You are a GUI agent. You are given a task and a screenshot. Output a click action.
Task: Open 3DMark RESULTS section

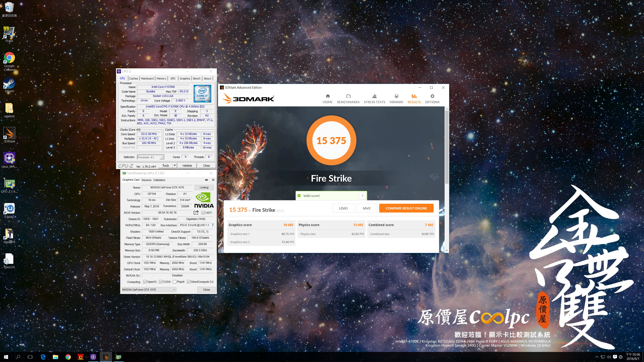coord(414,99)
